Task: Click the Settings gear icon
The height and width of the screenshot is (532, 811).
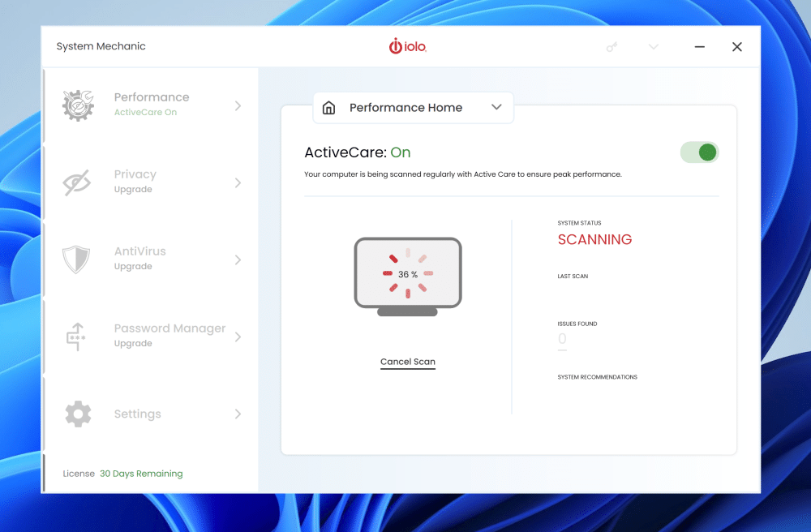Action: [78, 414]
